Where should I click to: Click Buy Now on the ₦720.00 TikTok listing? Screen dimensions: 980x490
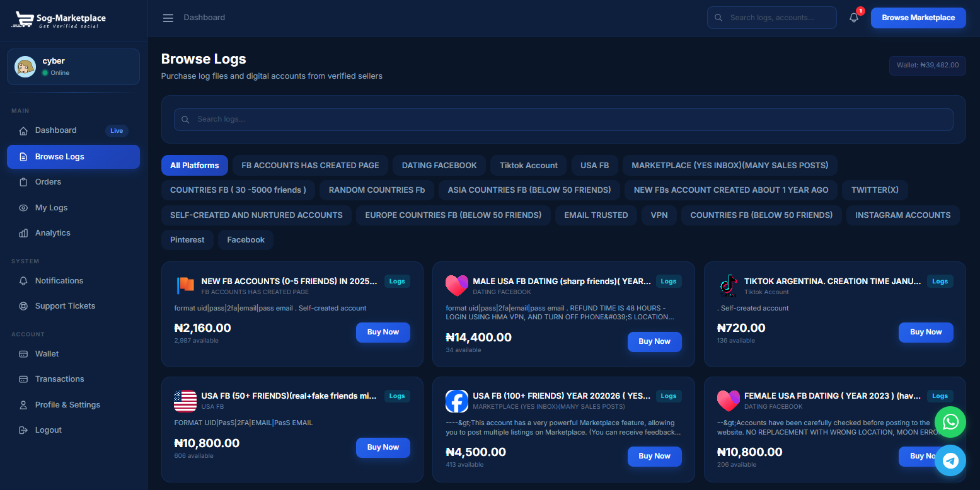click(x=926, y=333)
